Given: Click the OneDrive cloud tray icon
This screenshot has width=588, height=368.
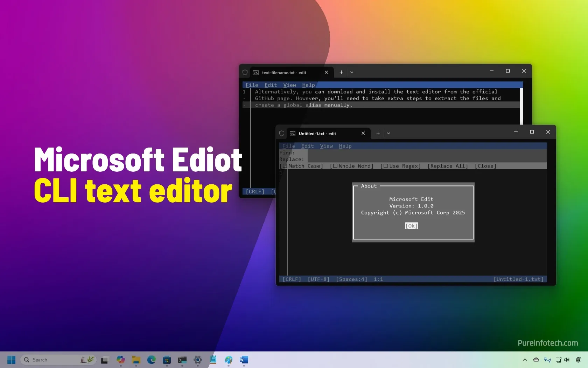Looking at the screenshot, I should click(536, 360).
